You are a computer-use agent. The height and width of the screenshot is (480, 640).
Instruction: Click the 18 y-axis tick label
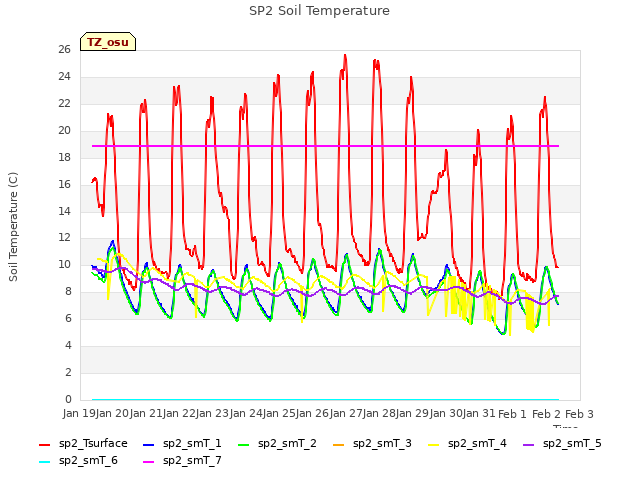64,158
